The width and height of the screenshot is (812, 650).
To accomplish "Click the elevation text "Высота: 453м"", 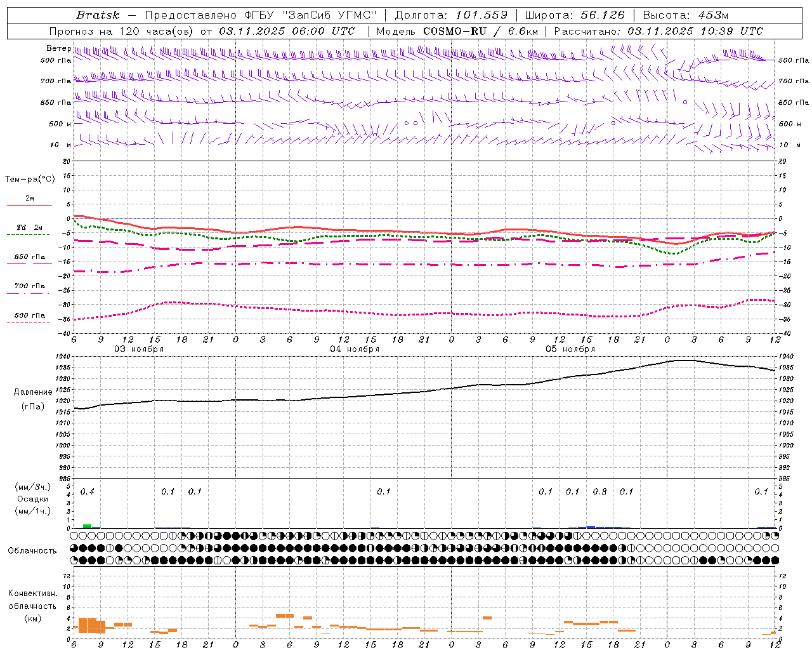I will point(686,15).
